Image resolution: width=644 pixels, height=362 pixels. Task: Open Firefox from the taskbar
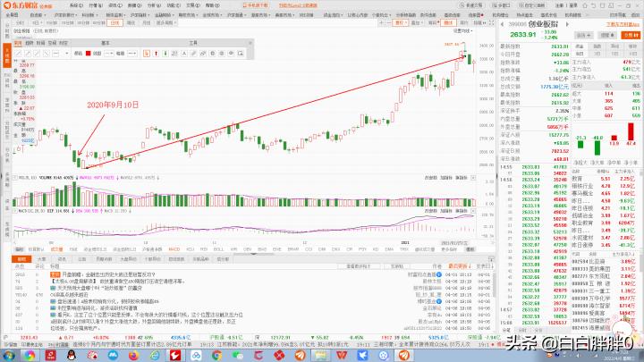pyautogui.click(x=133, y=355)
